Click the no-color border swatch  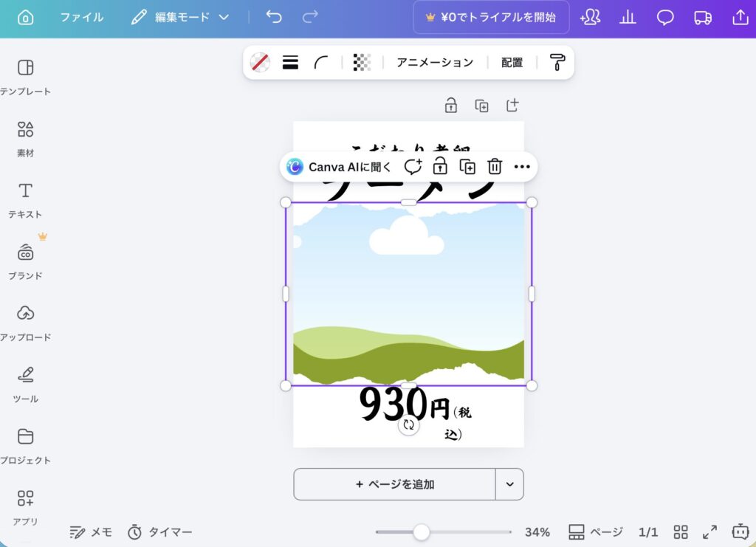coord(260,63)
